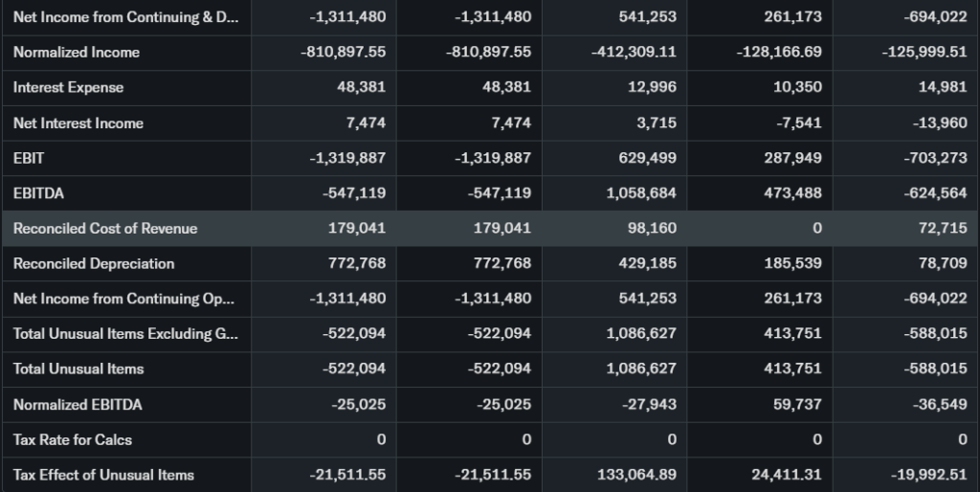Screen dimensions: 980x492
Task: Select the Interest Expense row label
Action: click(x=68, y=87)
